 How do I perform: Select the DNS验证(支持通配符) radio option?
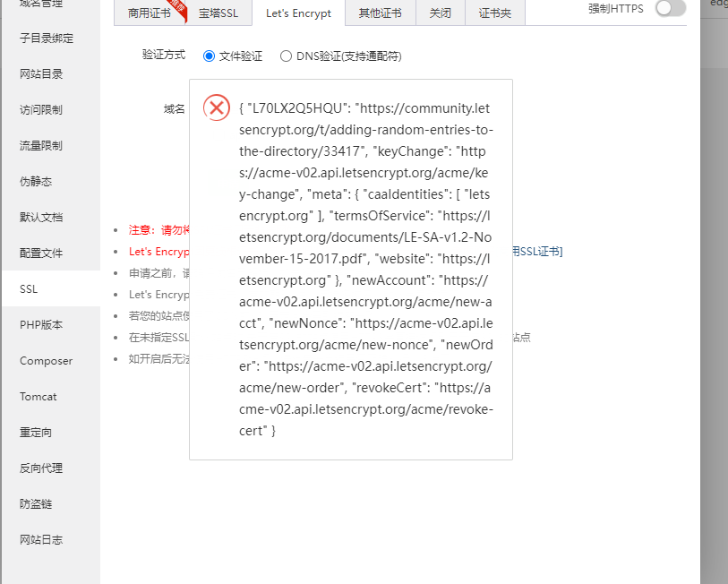pos(286,56)
